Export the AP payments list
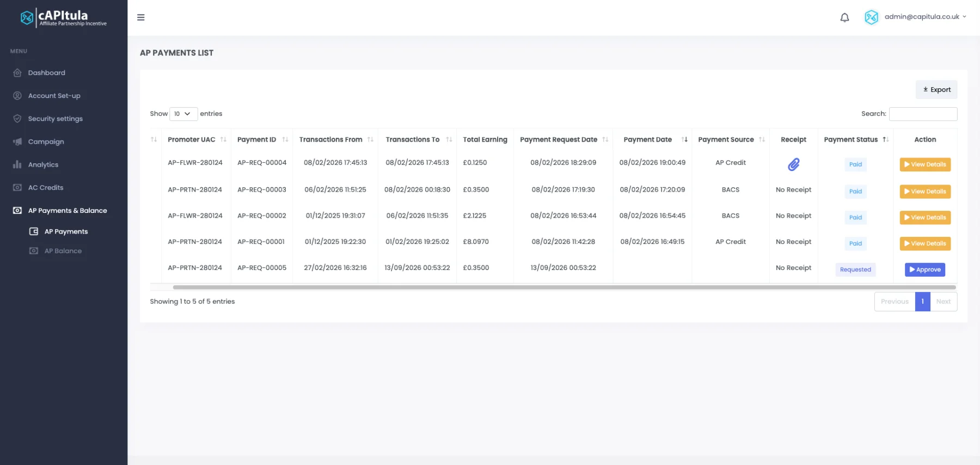This screenshot has height=465, width=980. [x=936, y=90]
